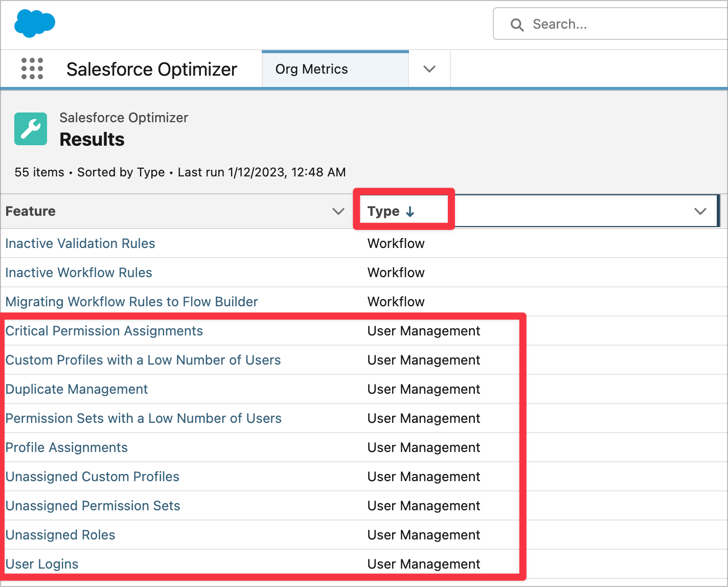Open Migrating Workflow Rules to Flow Builder
The image size is (728, 587).
(x=132, y=302)
